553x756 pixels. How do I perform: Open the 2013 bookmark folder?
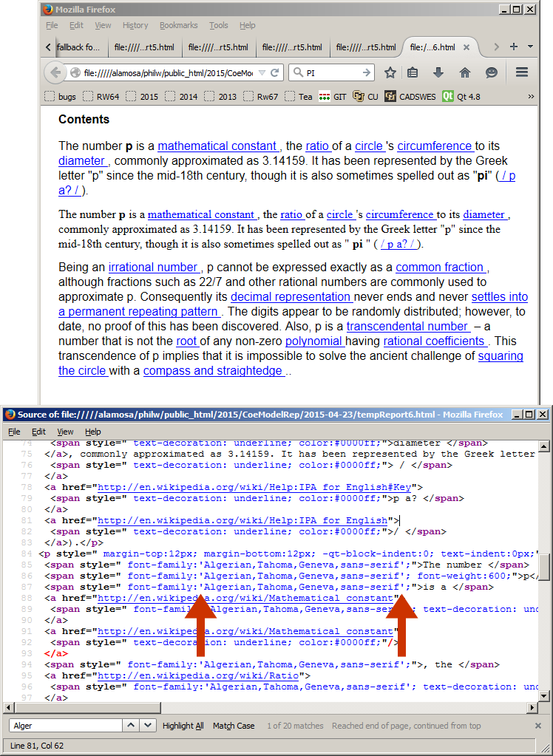[220, 96]
